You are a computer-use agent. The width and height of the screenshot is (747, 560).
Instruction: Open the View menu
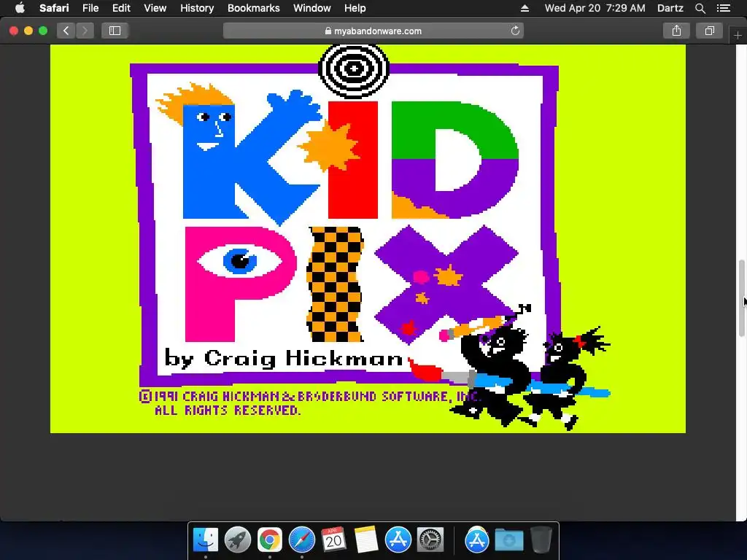(x=155, y=8)
